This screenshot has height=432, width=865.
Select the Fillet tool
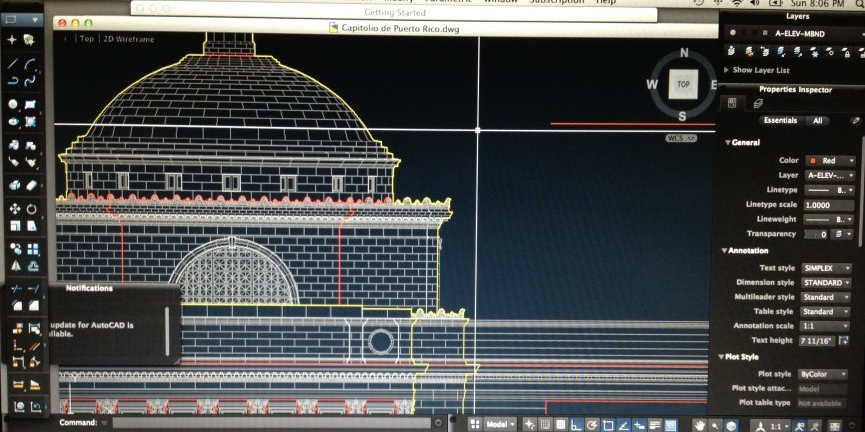coord(17,305)
